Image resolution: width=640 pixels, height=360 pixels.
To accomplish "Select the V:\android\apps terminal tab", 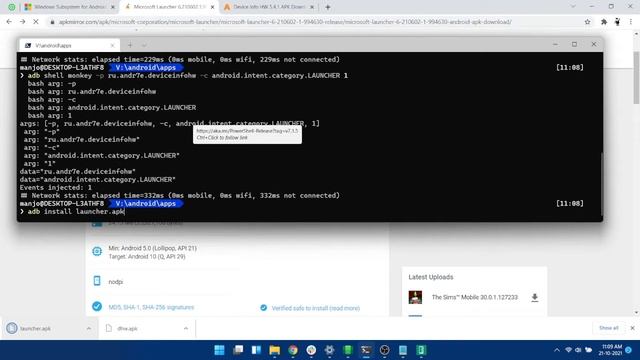I will point(69,45).
